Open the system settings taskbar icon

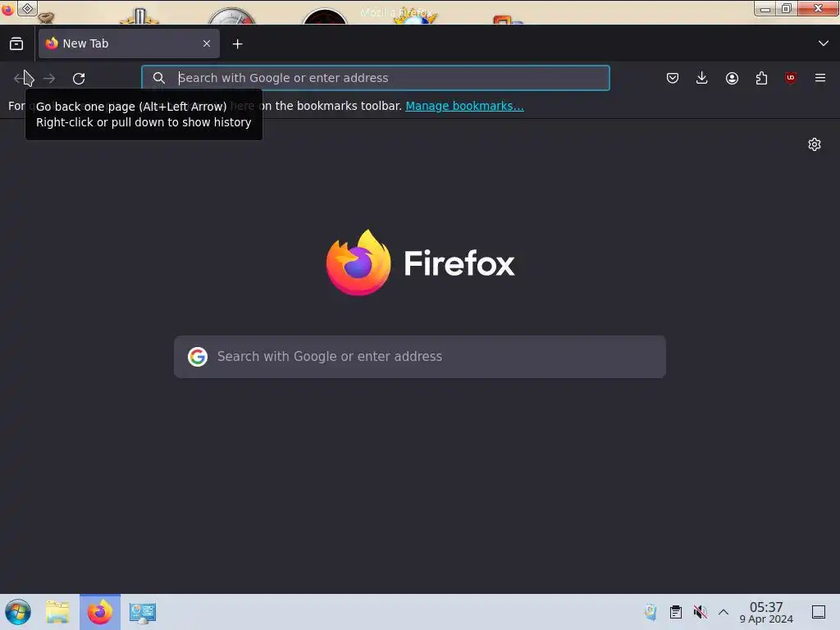tap(143, 613)
